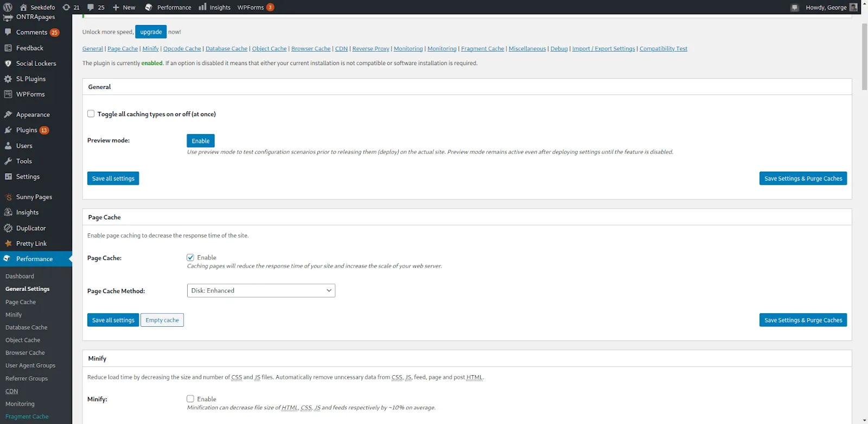The width and height of the screenshot is (868, 424).
Task: Open User Agent Groups submenu
Action: [30, 365]
